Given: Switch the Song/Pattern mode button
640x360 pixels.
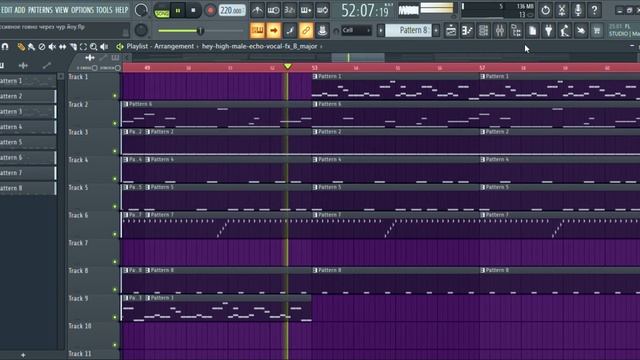Looking at the screenshot, I should click(x=162, y=12).
